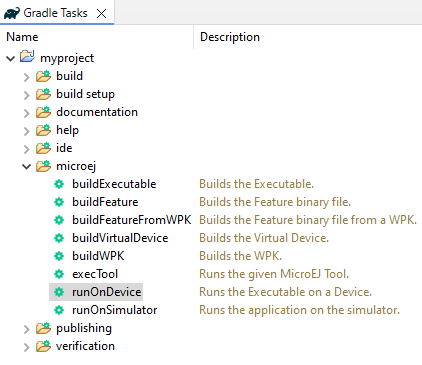
Task: Click the buildWPK task gear icon
Action: click(59, 256)
